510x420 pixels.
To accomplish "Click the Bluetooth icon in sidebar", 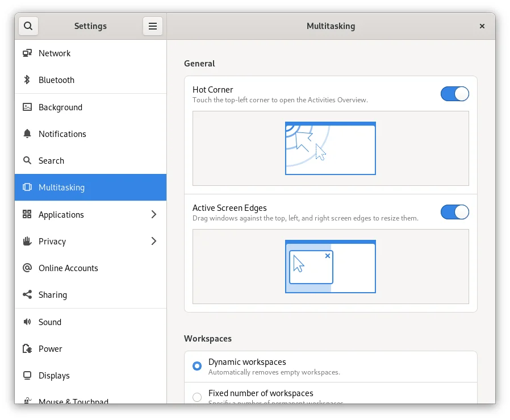I will pos(27,80).
